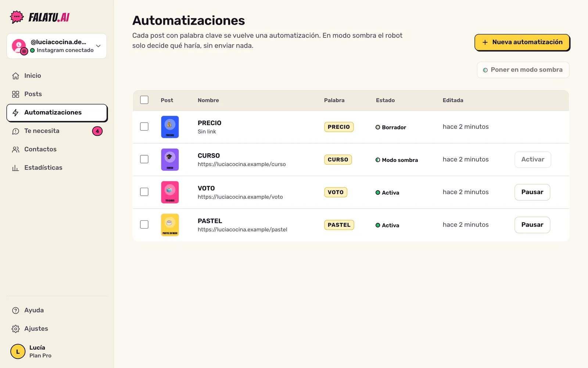Open the CURSO post thumbnail

pyautogui.click(x=170, y=160)
